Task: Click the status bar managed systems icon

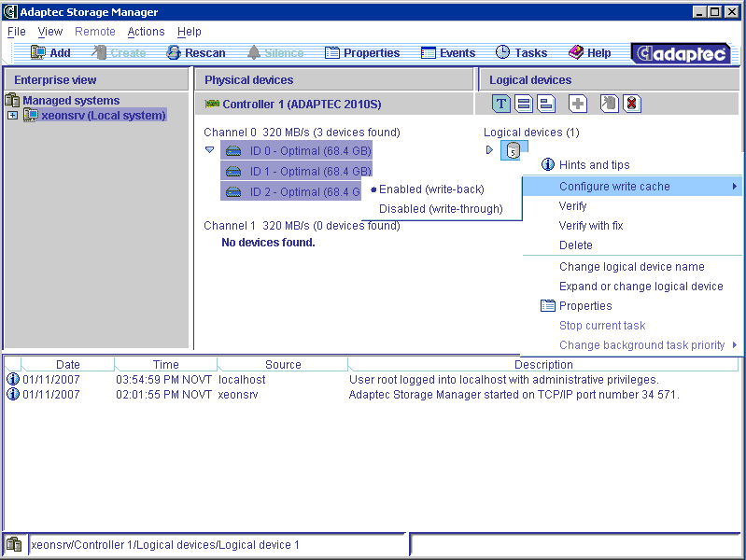Action: [14, 544]
